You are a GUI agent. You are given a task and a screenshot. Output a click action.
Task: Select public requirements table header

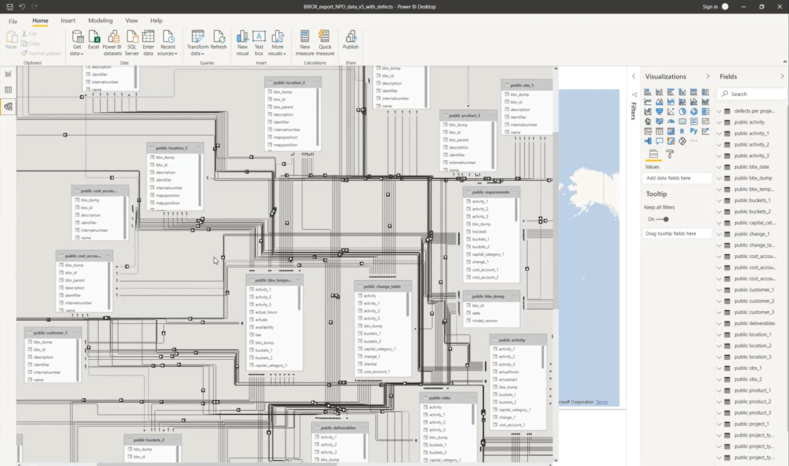pyautogui.click(x=491, y=192)
